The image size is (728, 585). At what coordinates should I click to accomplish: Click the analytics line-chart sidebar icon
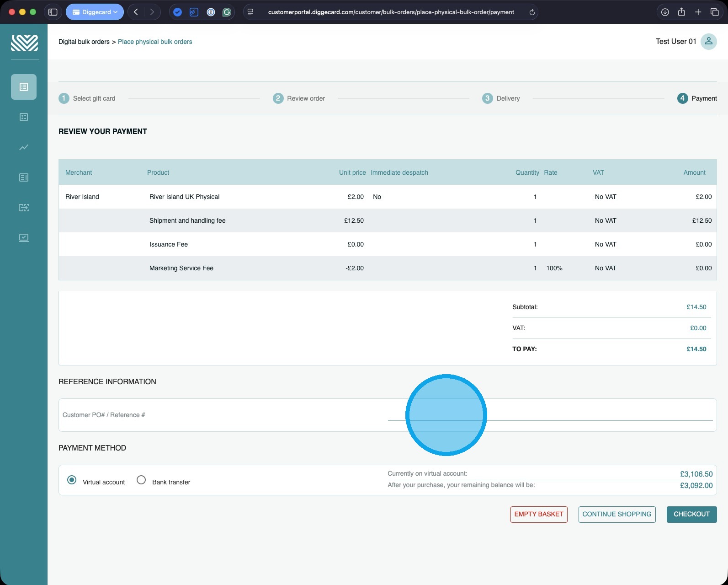tap(24, 147)
